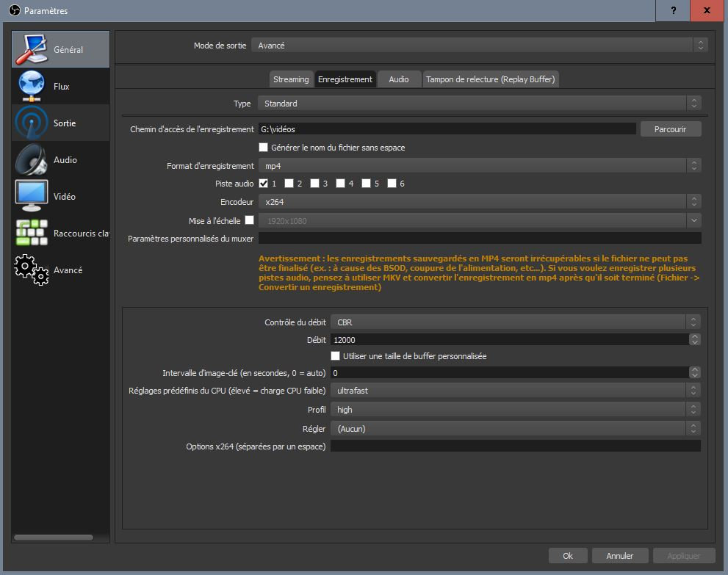
Task: Select the Flux globe icon
Action: 32,86
